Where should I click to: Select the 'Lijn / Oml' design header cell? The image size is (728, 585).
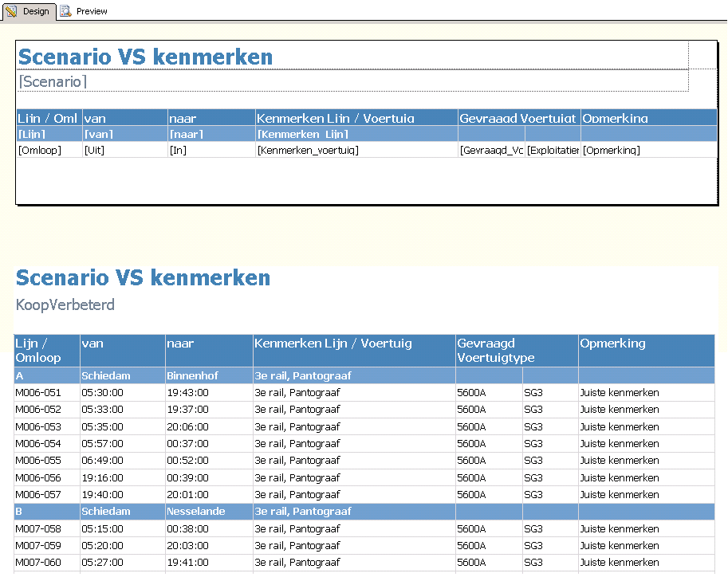click(x=49, y=118)
